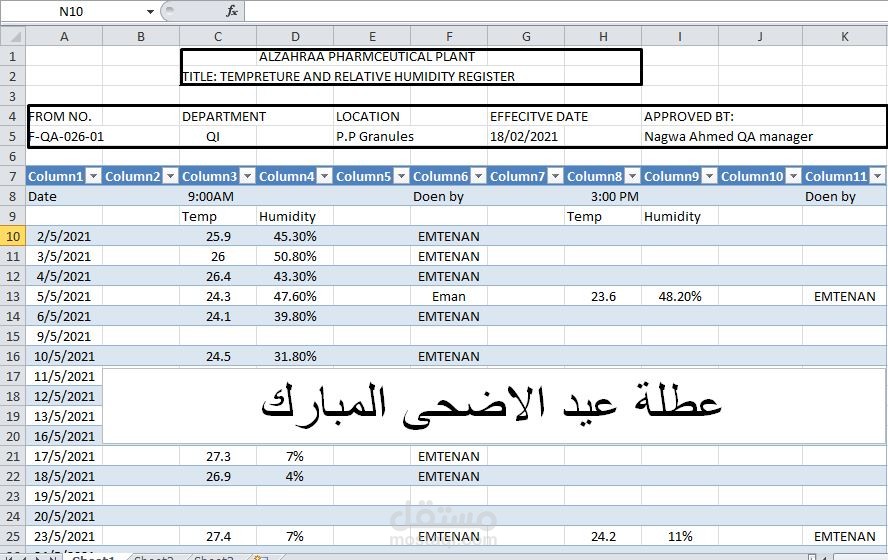The height and width of the screenshot is (560, 888).
Task: Click the date cell 2/5/2021
Action: pos(64,236)
